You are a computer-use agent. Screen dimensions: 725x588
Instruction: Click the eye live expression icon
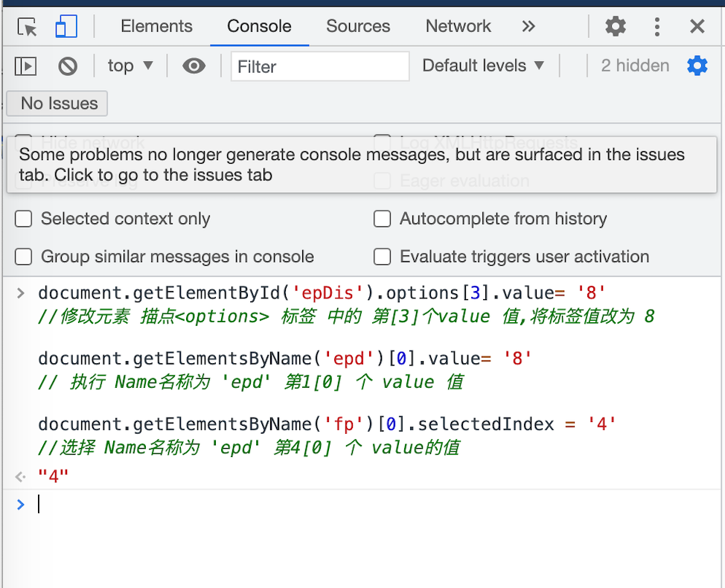pyautogui.click(x=194, y=66)
